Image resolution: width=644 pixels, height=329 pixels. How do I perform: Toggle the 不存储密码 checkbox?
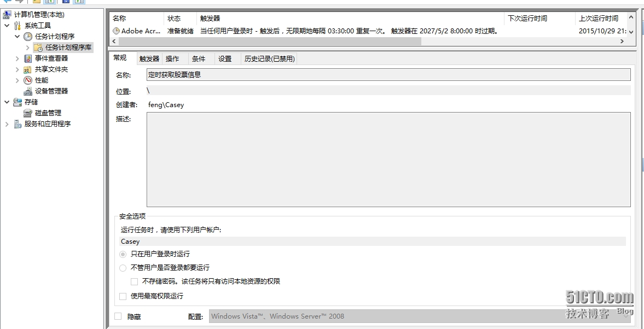pos(134,282)
